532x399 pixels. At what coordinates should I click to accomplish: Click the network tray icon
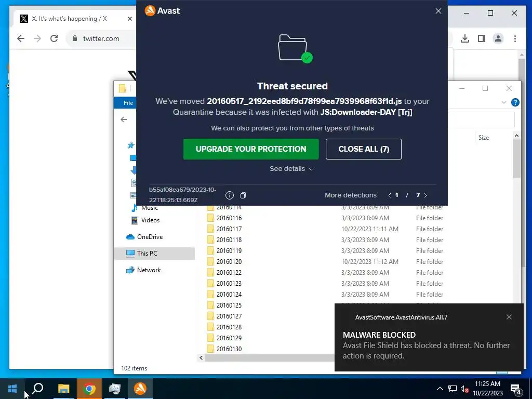(453, 389)
